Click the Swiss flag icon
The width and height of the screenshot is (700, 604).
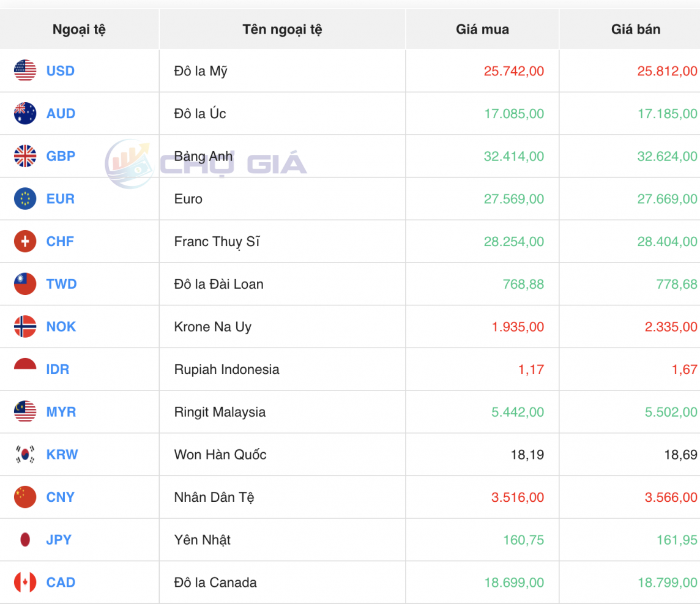pos(24,241)
